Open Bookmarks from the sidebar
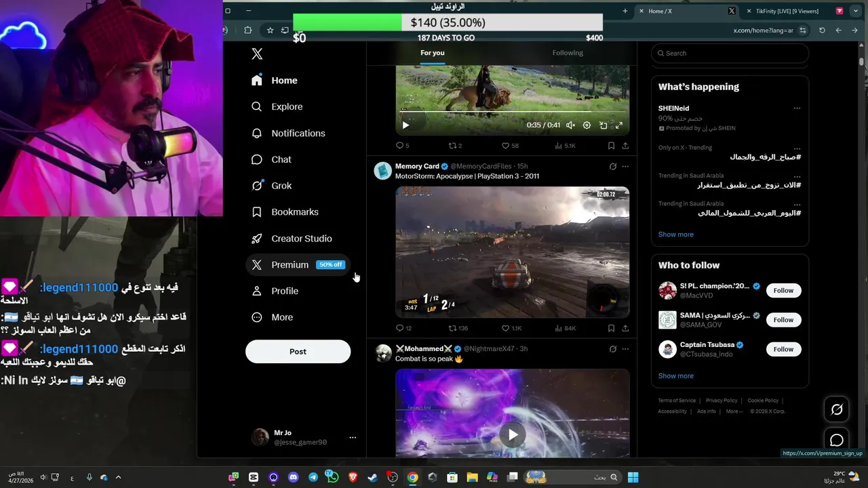This screenshot has height=488, width=868. [x=285, y=212]
